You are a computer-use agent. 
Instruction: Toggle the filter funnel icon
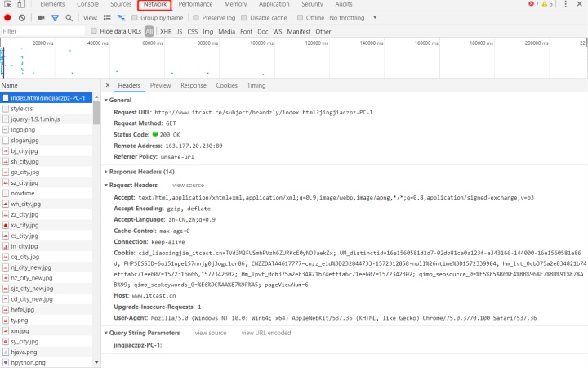(x=56, y=18)
